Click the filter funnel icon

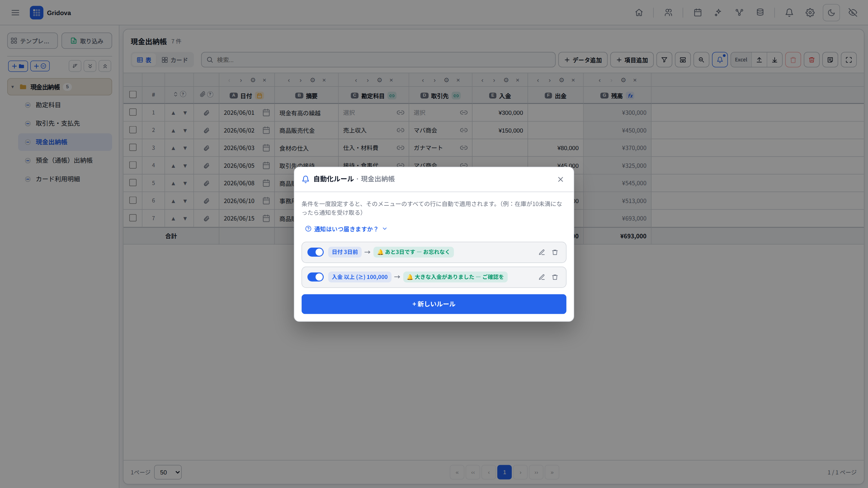664,60
